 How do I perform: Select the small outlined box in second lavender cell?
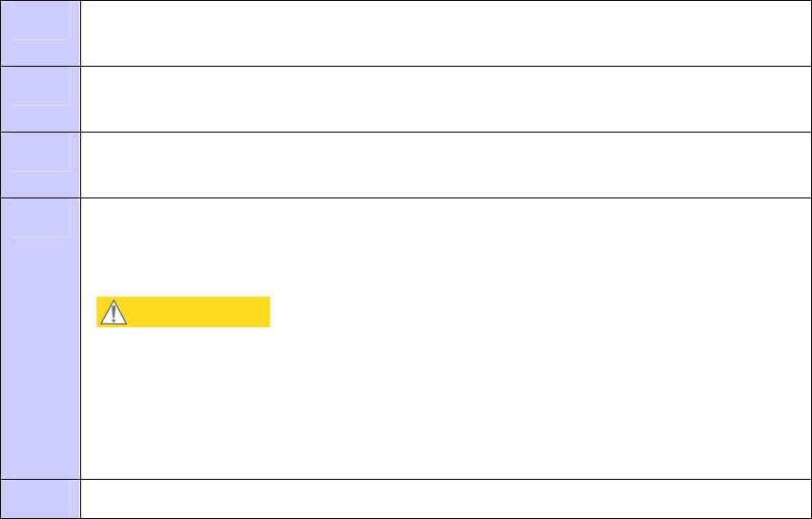[40, 87]
